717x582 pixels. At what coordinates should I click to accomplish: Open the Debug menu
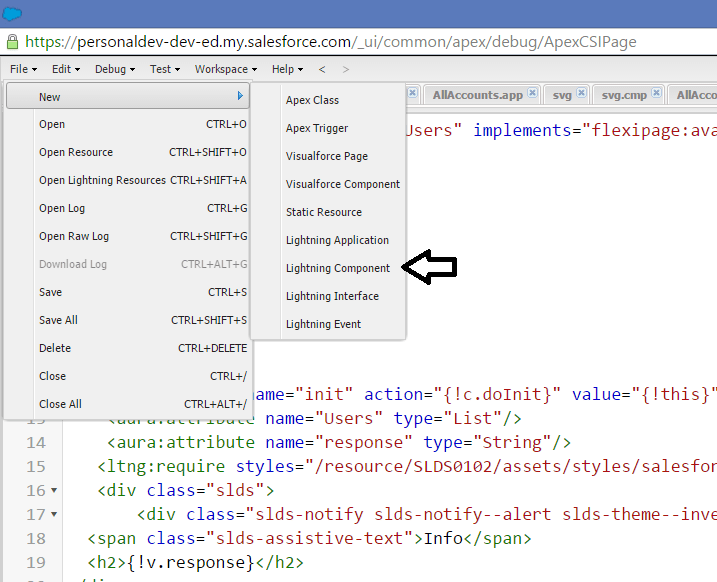(x=115, y=69)
